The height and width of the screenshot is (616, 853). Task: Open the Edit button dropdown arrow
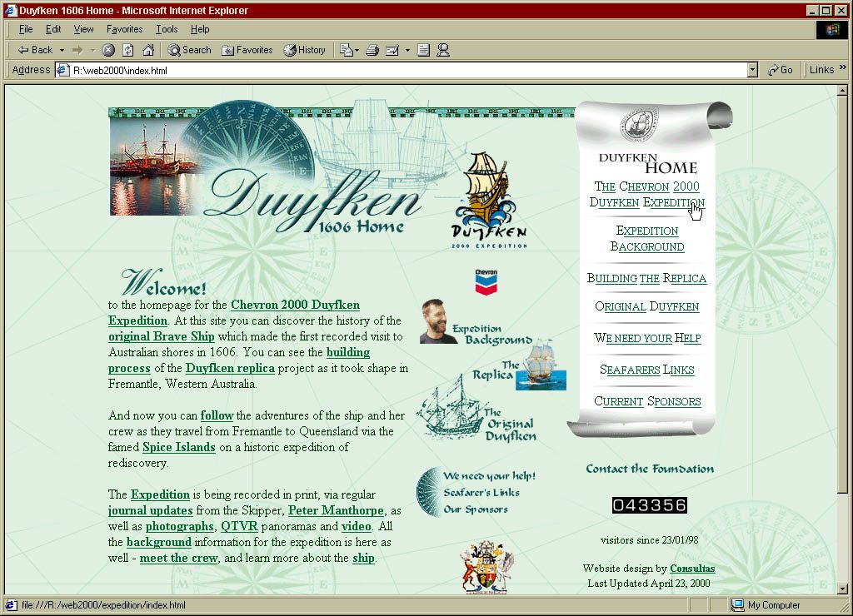407,51
